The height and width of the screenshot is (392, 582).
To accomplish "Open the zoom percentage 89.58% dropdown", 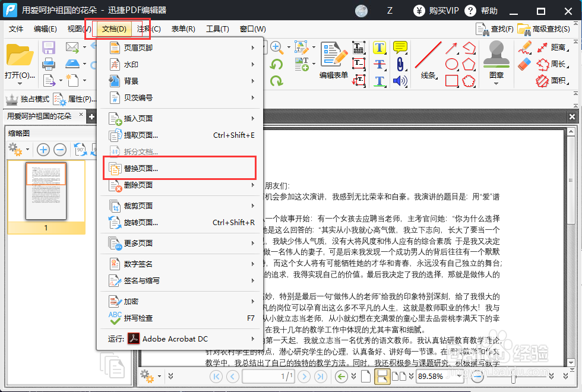I will [x=460, y=377].
